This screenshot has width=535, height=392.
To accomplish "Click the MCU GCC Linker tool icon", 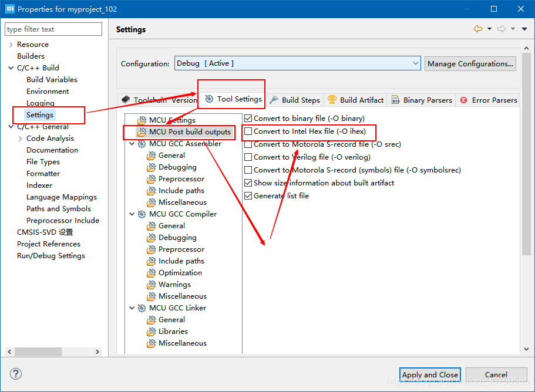I will click(x=142, y=308).
